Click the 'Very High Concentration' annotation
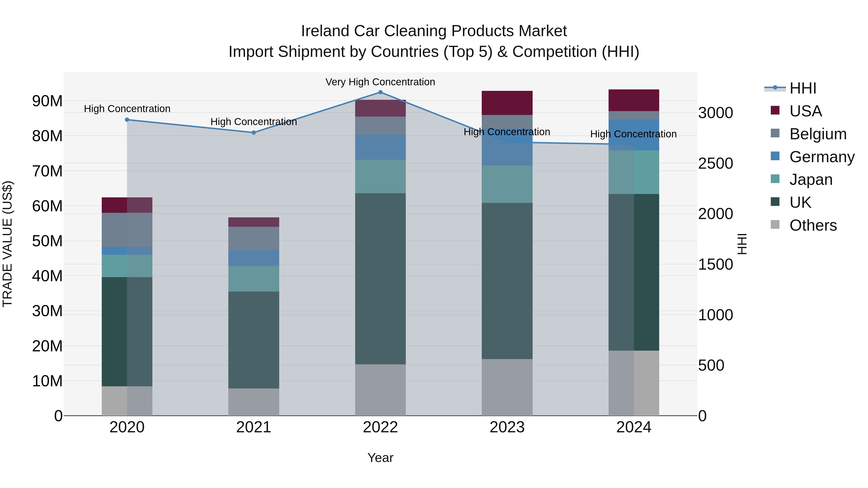This screenshot has height=488, width=868. tap(380, 82)
